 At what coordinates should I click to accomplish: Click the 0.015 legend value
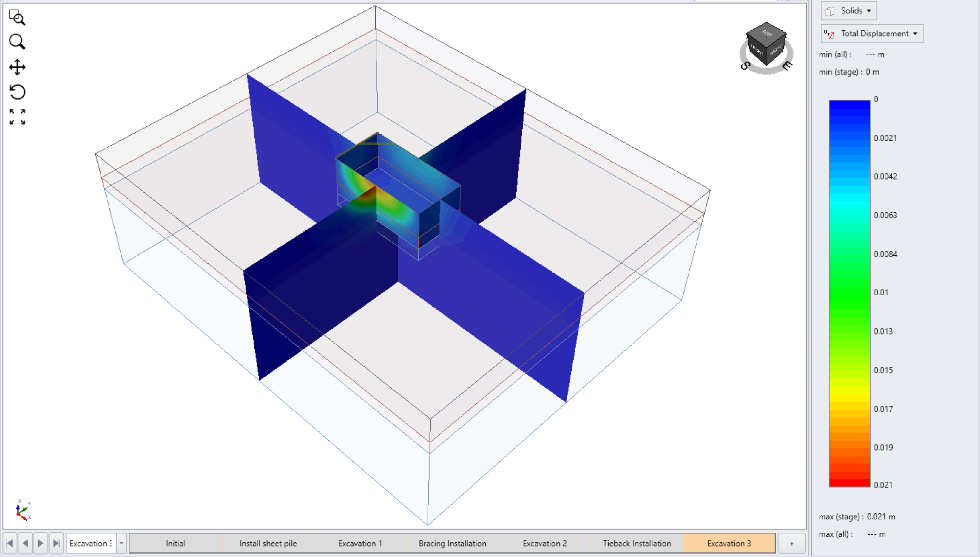coord(883,370)
